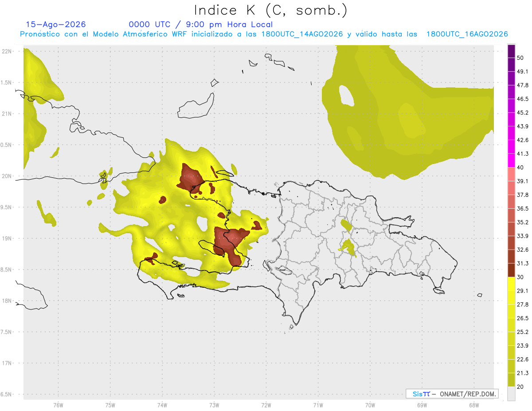The width and height of the screenshot is (532, 411).
Task: Click the '20' value on color scale
Action: 520,387
